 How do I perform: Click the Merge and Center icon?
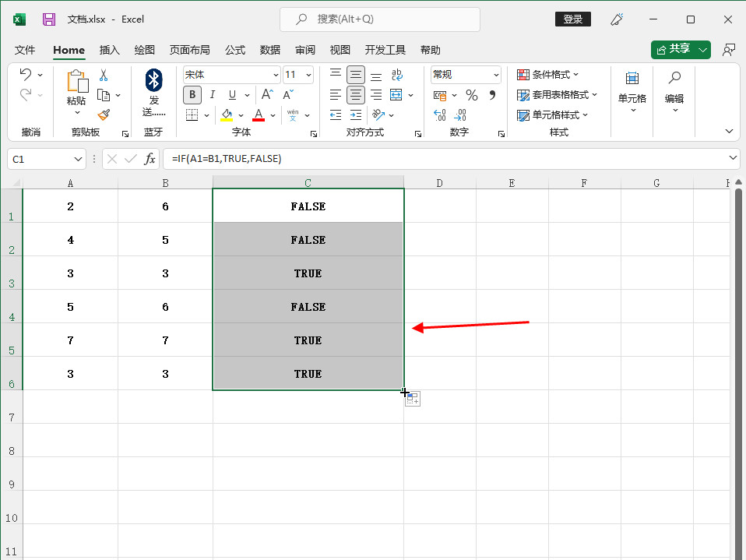click(x=396, y=95)
